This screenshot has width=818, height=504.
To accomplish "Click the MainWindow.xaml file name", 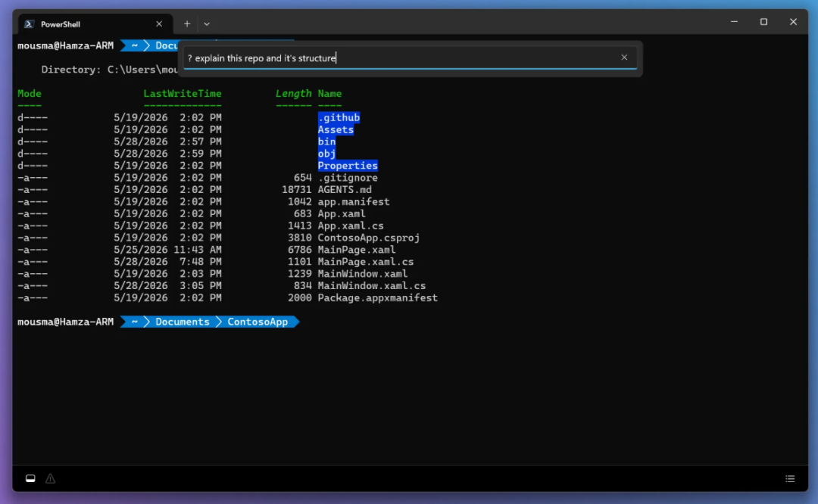I will 363,273.
